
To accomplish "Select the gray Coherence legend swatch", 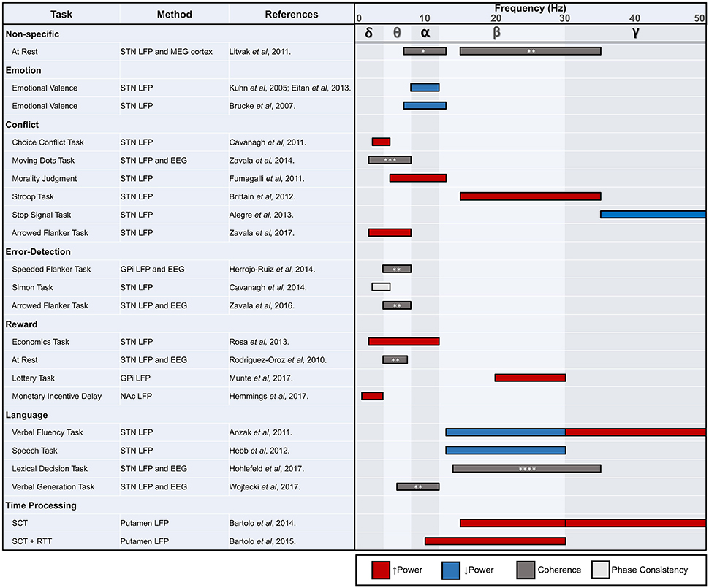I will click(526, 570).
